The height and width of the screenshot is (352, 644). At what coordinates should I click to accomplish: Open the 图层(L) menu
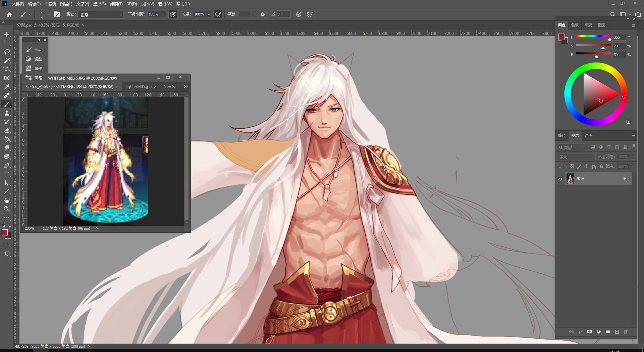[66, 4]
